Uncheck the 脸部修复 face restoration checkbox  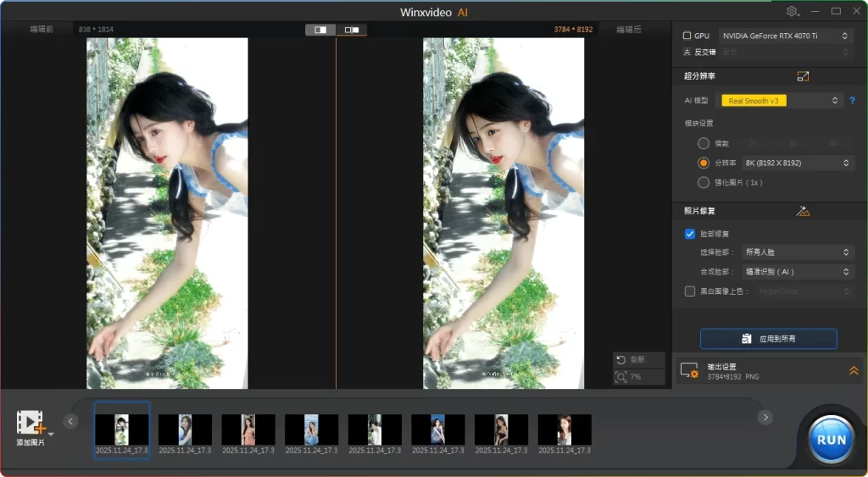tap(690, 234)
